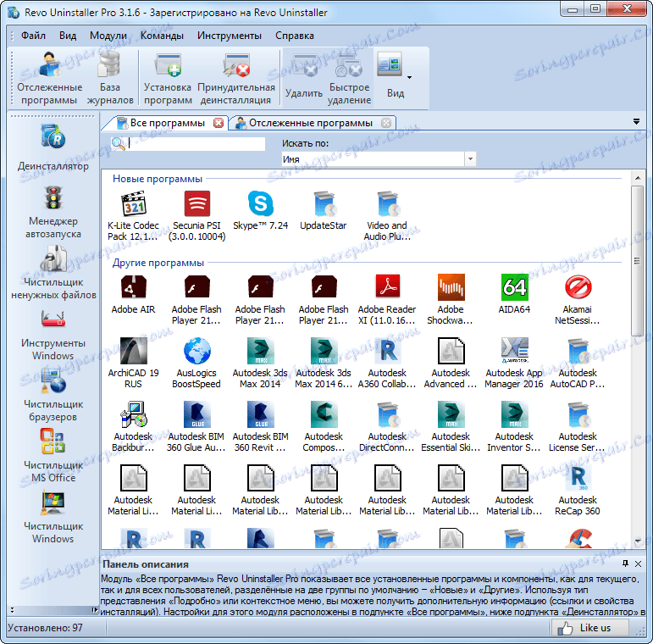Screen dimensions: 653x644
Task: Click into the program search field
Action: click(x=196, y=144)
